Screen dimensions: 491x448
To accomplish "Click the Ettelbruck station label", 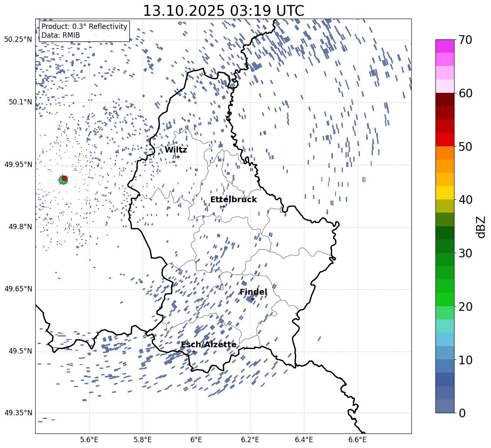I will click(233, 200).
